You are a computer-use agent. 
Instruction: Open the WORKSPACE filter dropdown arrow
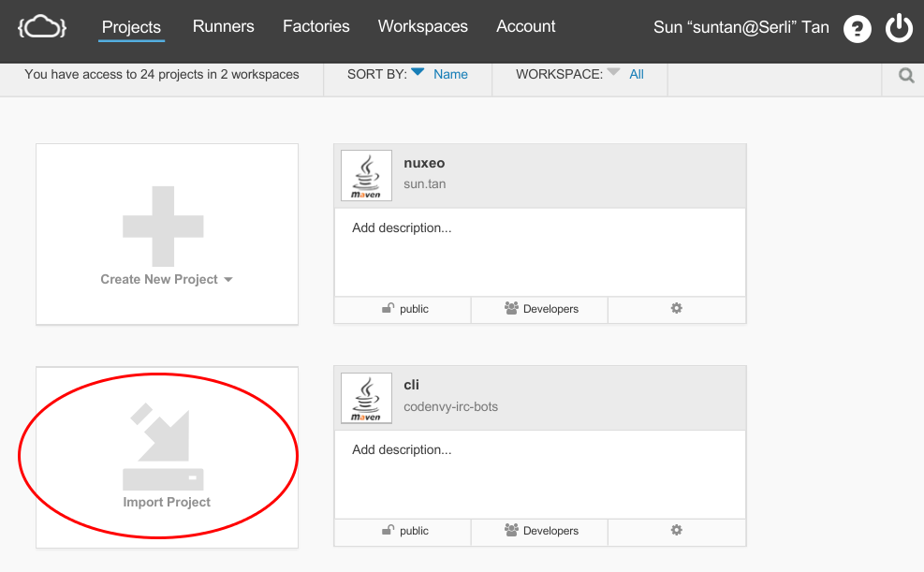(x=613, y=72)
